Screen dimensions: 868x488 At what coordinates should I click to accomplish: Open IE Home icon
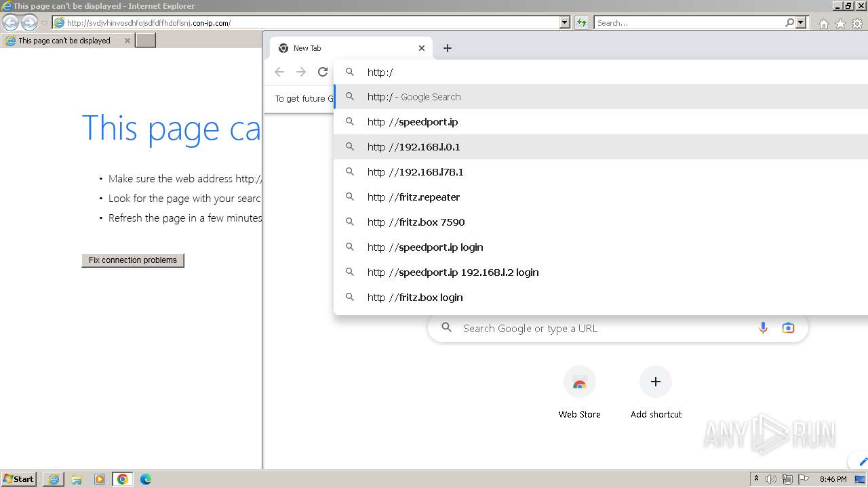click(823, 24)
